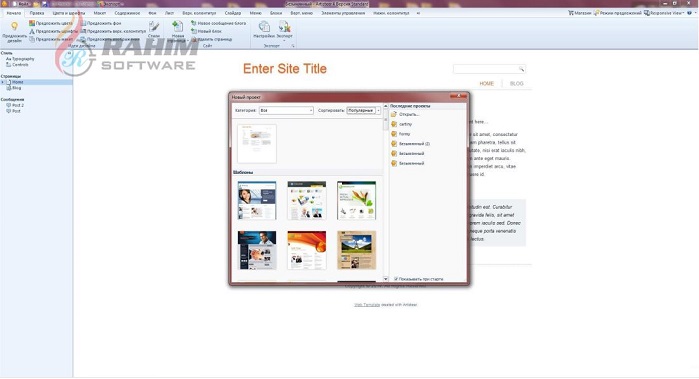Click the Настройки export settings icon
This screenshot has height=379, width=699.
(264, 27)
